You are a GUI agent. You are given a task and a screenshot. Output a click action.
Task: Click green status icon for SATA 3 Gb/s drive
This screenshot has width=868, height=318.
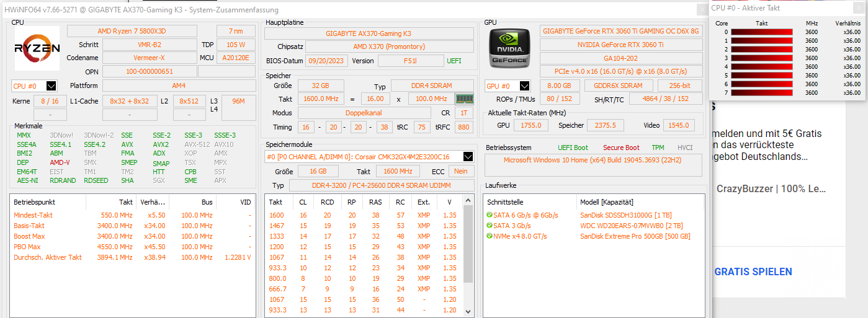(490, 226)
